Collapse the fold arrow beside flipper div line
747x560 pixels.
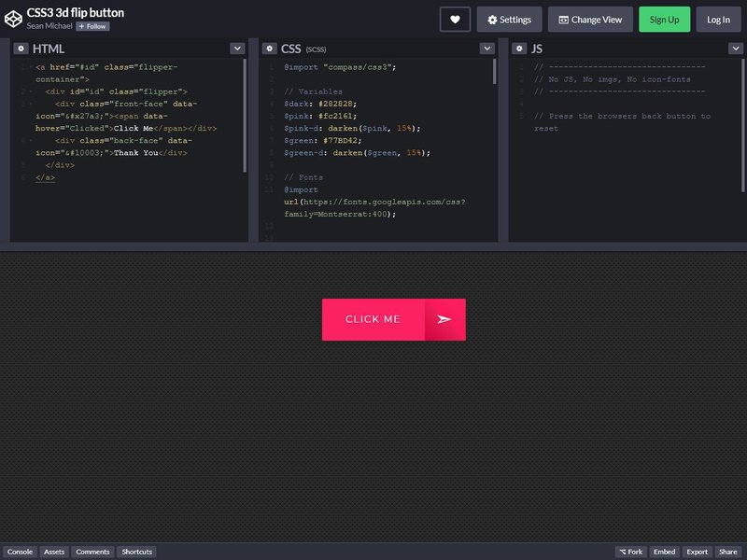[x=31, y=91]
